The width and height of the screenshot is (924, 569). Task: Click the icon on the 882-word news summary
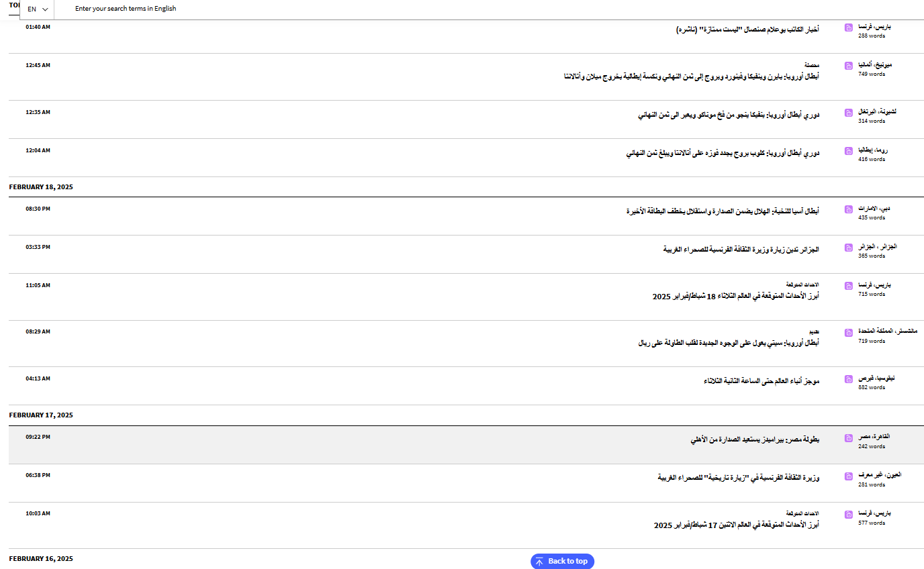click(849, 379)
